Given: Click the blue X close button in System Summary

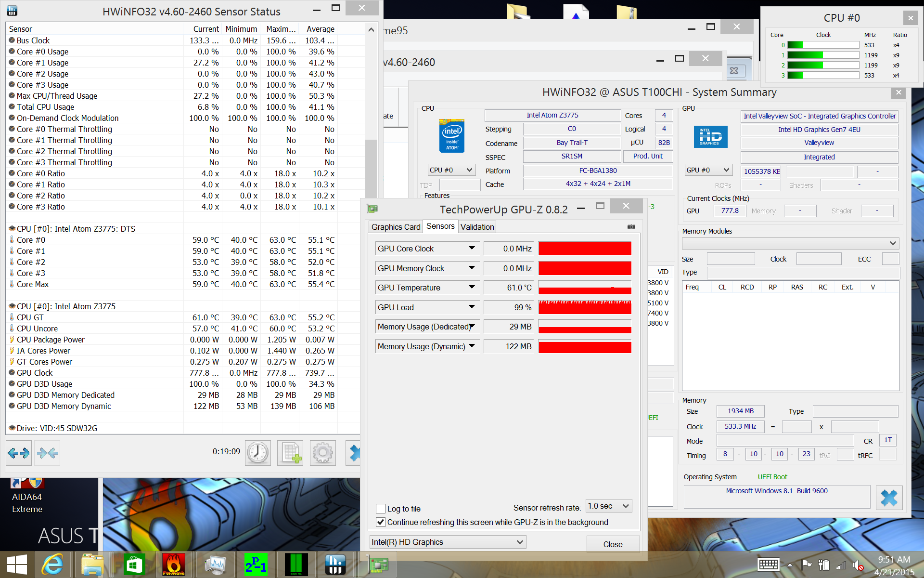Looking at the screenshot, I should (x=889, y=498).
